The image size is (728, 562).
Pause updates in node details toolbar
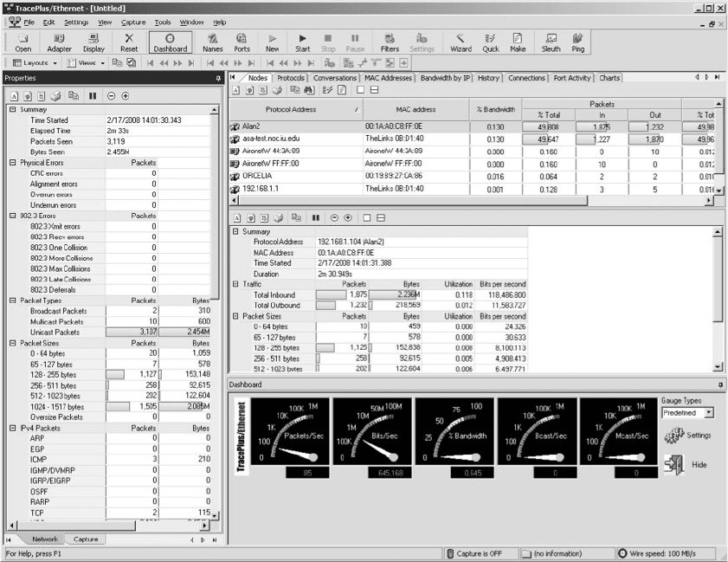tap(316, 218)
